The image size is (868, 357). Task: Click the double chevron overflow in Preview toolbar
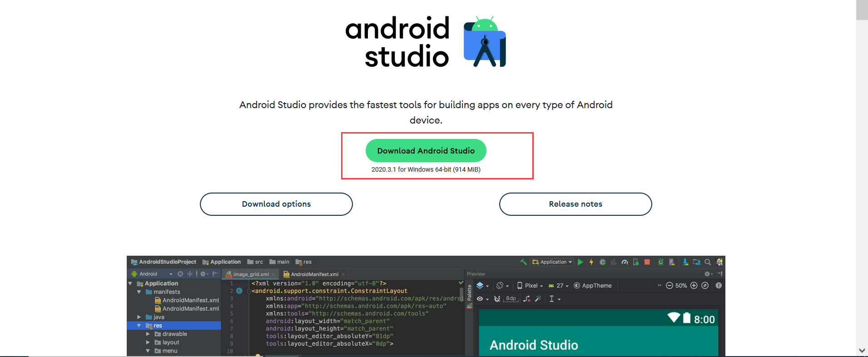tap(660, 285)
